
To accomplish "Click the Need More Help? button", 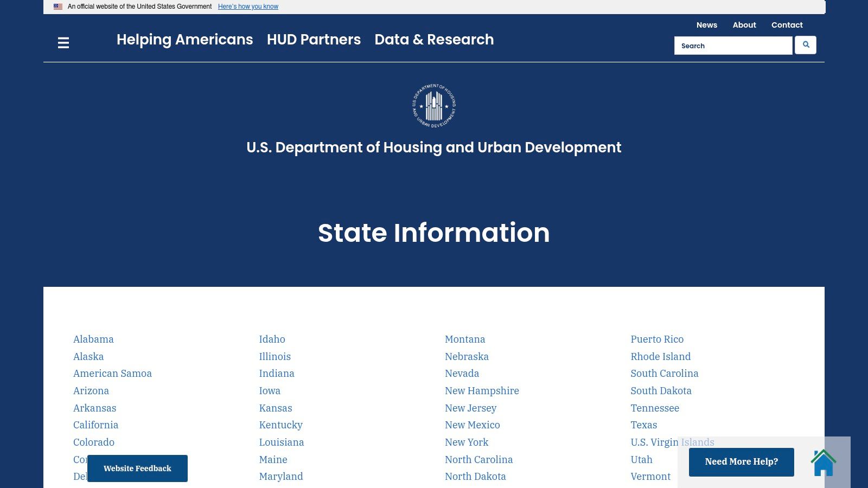I will [x=742, y=462].
